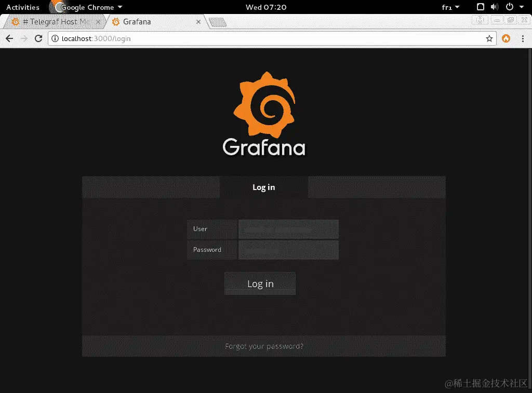
Task: Click the screen icon in system tray
Action: pos(481,7)
